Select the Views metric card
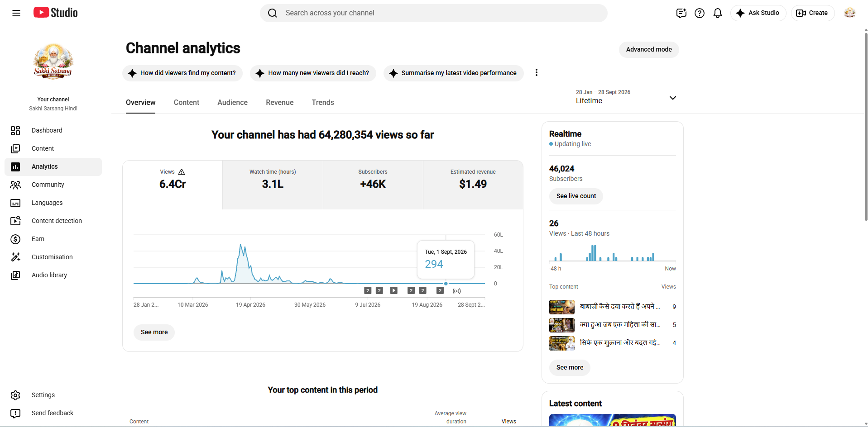868x427 pixels. click(173, 185)
